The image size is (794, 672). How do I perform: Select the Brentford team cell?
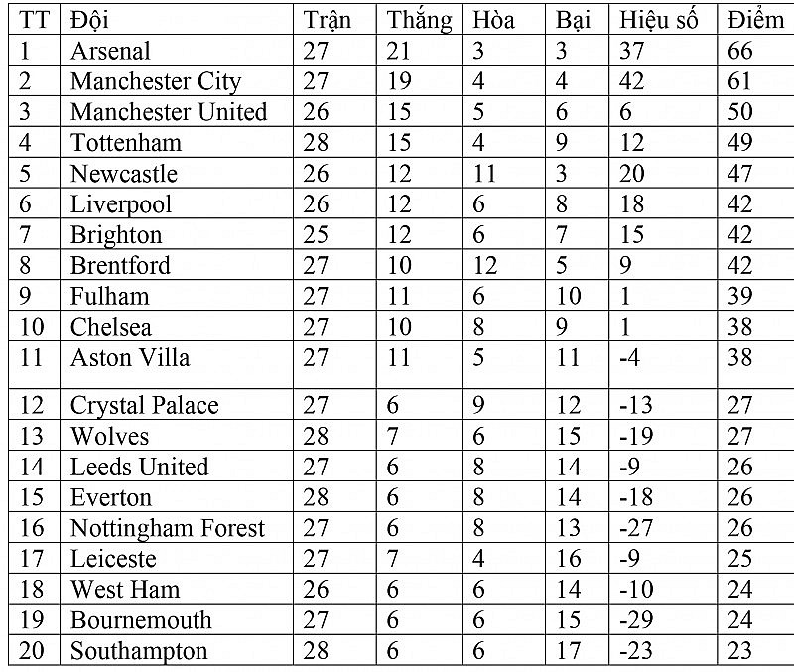tap(120, 266)
